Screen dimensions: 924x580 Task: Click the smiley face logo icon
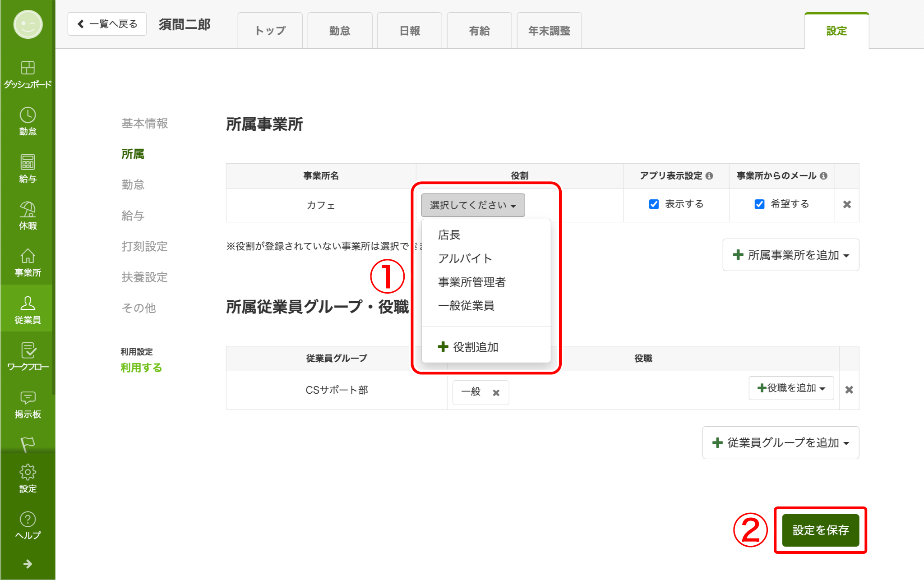[x=28, y=24]
